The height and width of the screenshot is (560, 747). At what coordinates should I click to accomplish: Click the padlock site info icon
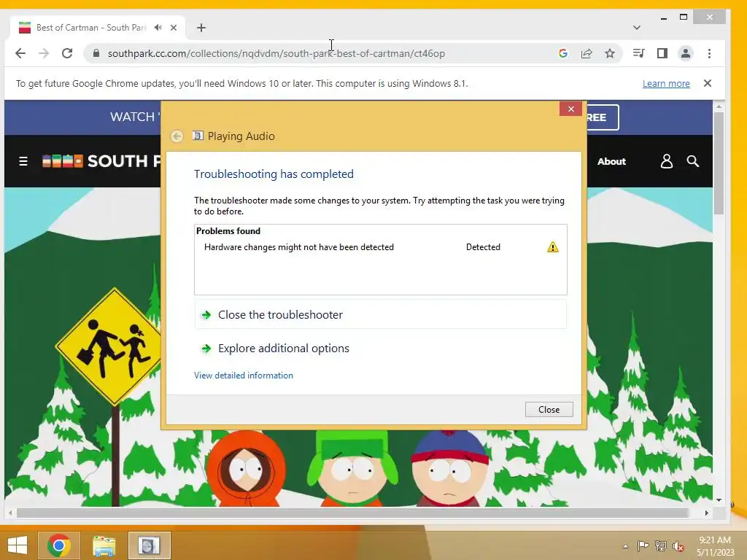tap(96, 53)
